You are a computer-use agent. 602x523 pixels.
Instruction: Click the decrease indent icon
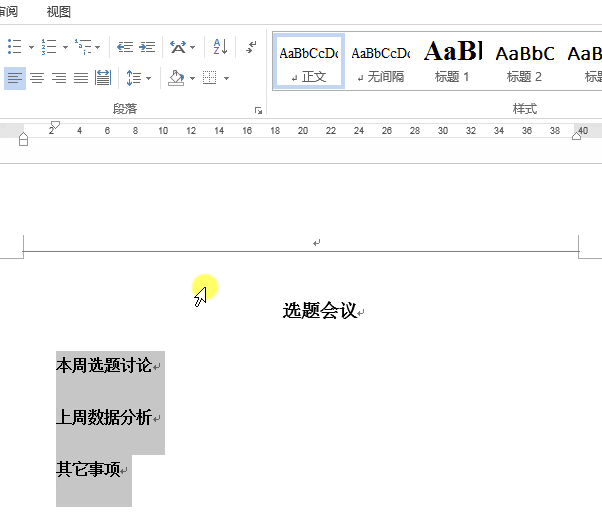point(125,47)
